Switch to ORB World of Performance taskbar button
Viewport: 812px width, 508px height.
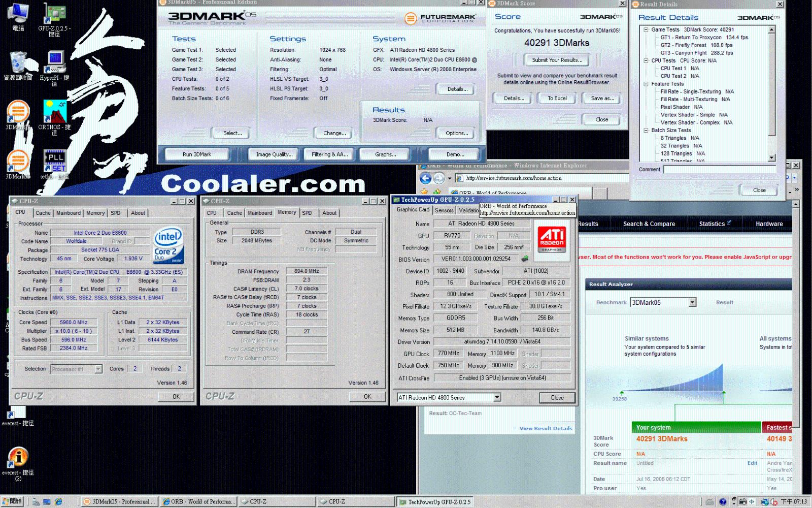tap(199, 502)
